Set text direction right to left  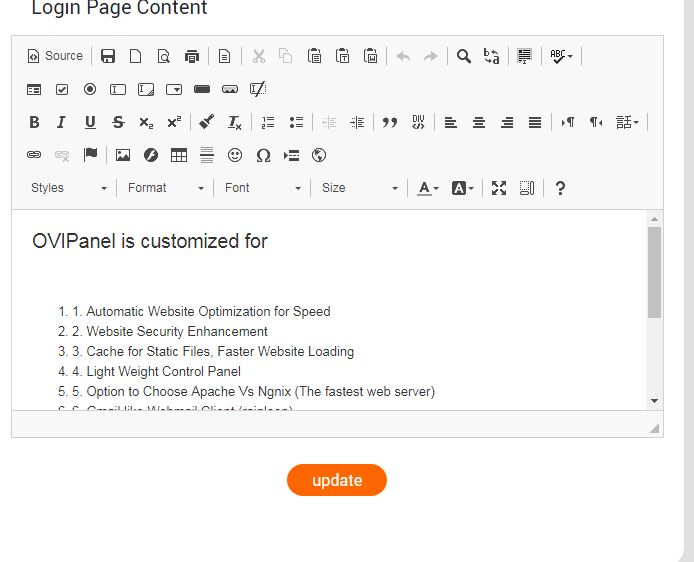point(596,122)
